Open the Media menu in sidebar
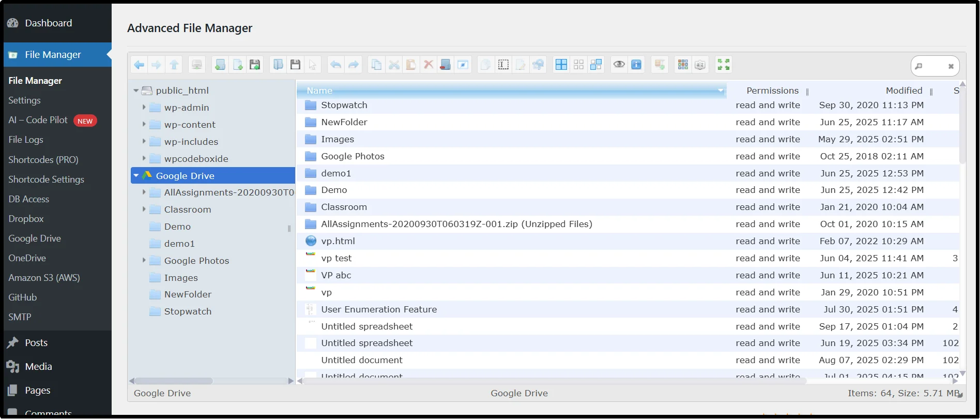The width and height of the screenshot is (980, 419). point(38,366)
